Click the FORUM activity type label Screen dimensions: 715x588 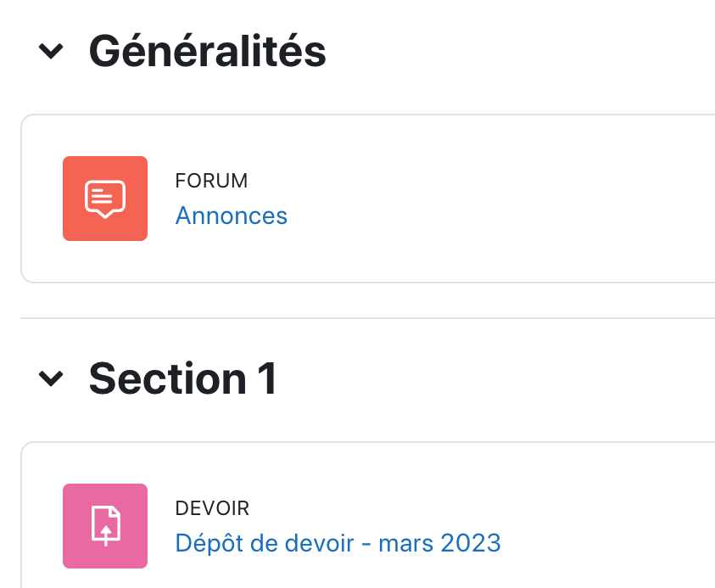[x=211, y=181]
